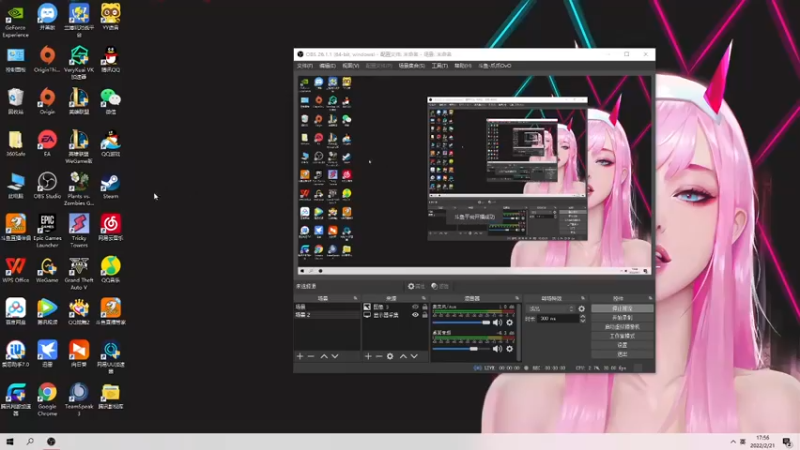Add a new scene with the plus button

pyautogui.click(x=300, y=356)
